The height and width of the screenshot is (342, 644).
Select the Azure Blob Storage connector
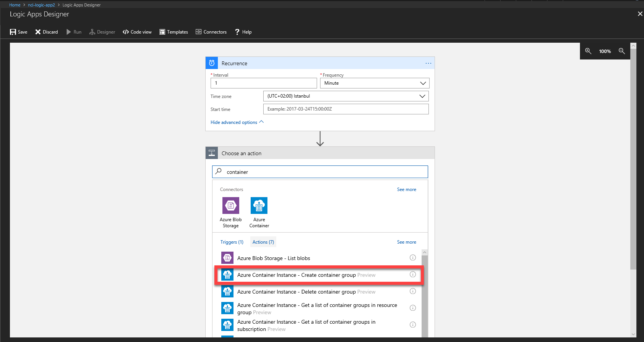coord(231,206)
